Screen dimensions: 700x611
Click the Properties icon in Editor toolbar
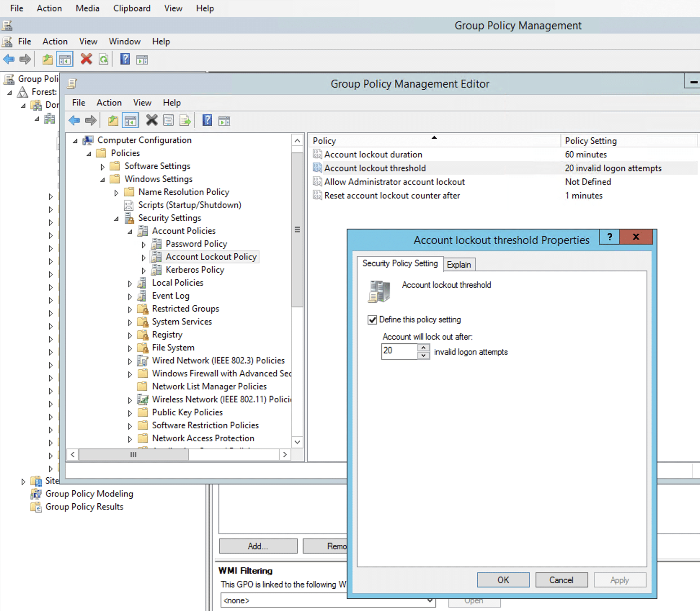pyautogui.click(x=168, y=120)
